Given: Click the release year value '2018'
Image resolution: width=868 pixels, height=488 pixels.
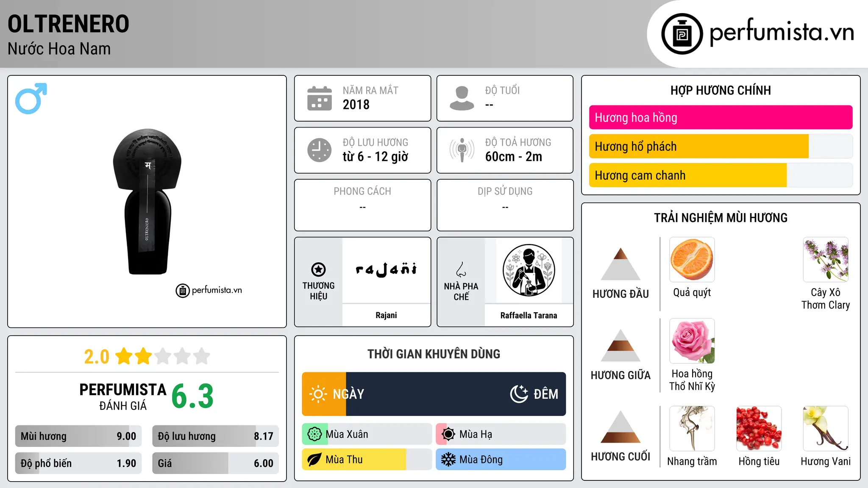Looking at the screenshot, I should point(356,105).
